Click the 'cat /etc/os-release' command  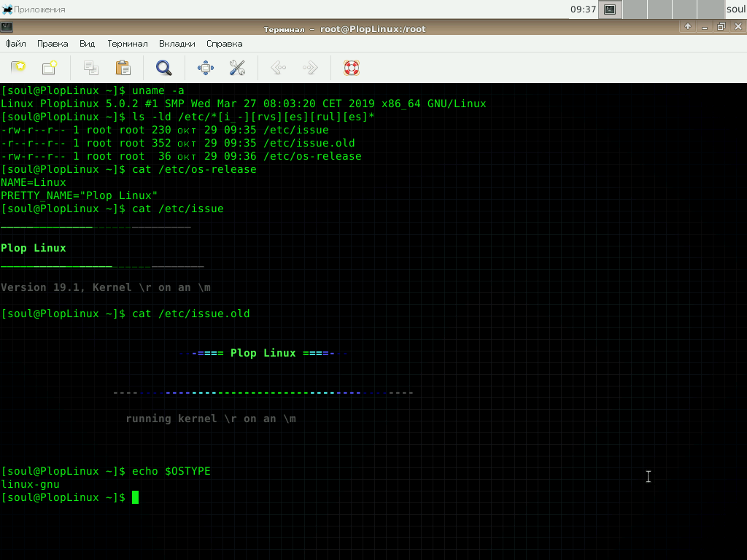click(194, 169)
